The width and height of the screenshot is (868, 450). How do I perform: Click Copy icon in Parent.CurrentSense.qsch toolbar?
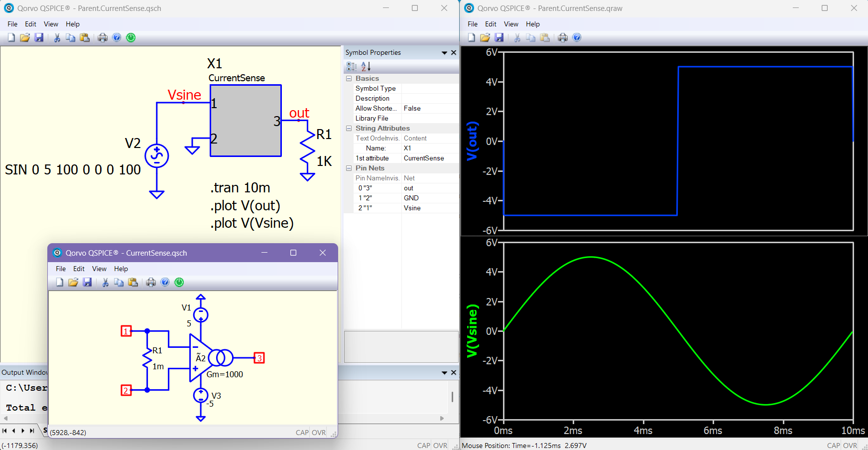[71, 37]
